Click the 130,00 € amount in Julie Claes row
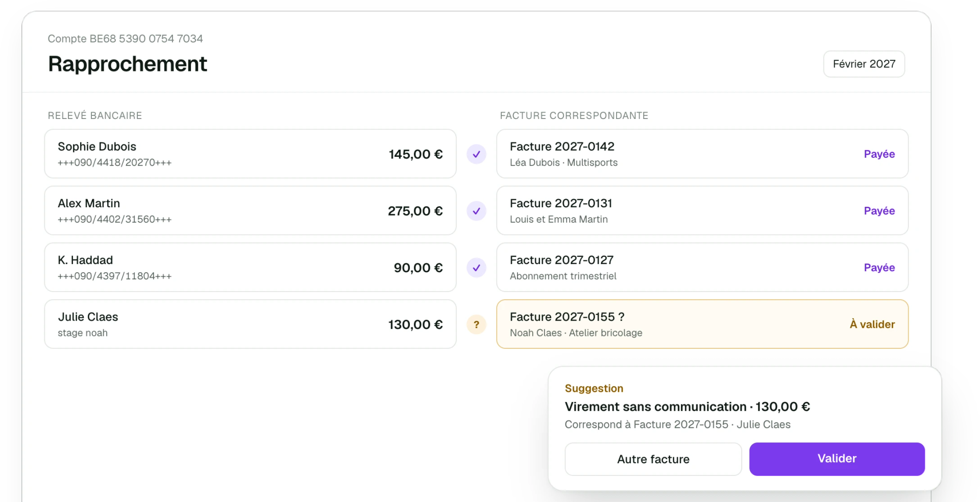980x502 pixels. [415, 324]
